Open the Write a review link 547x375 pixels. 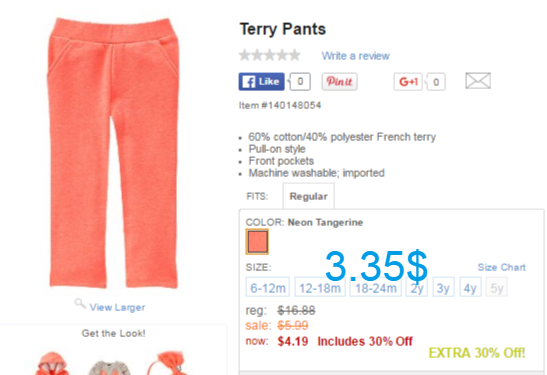(x=355, y=56)
